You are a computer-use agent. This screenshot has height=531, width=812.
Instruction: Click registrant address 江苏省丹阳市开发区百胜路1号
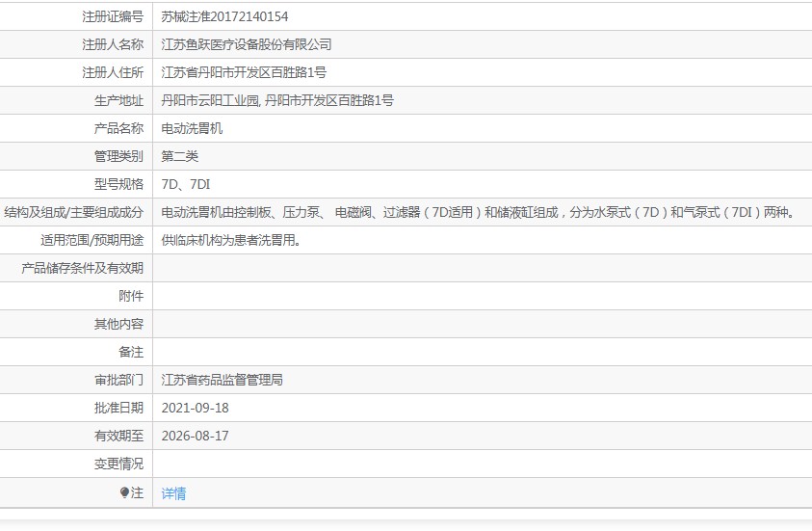coord(244,72)
